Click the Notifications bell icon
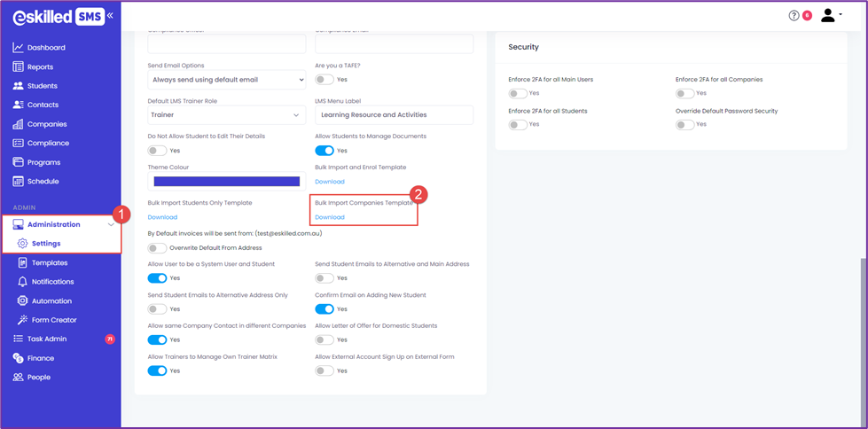This screenshot has height=429, width=868. point(23,282)
